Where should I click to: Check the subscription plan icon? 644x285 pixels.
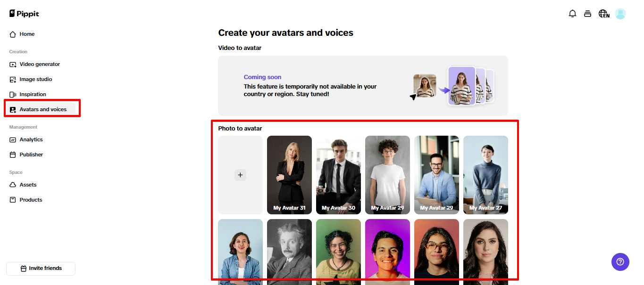(x=587, y=14)
